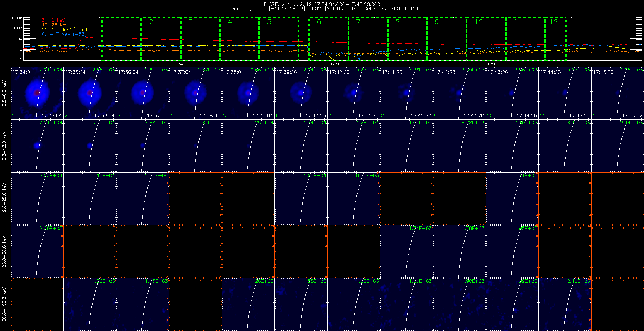The width and height of the screenshot is (644, 331).
Task: Click the 9.20E+03 peak value label
Action: [x=368, y=175]
